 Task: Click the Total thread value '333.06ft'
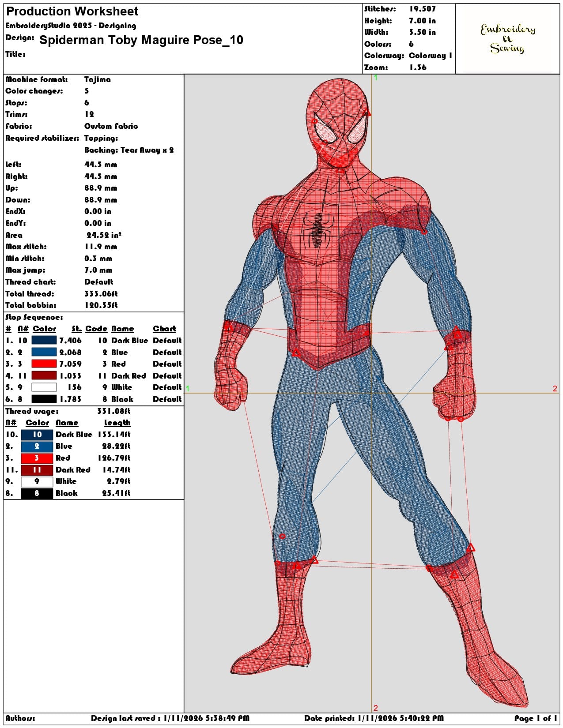(101, 294)
